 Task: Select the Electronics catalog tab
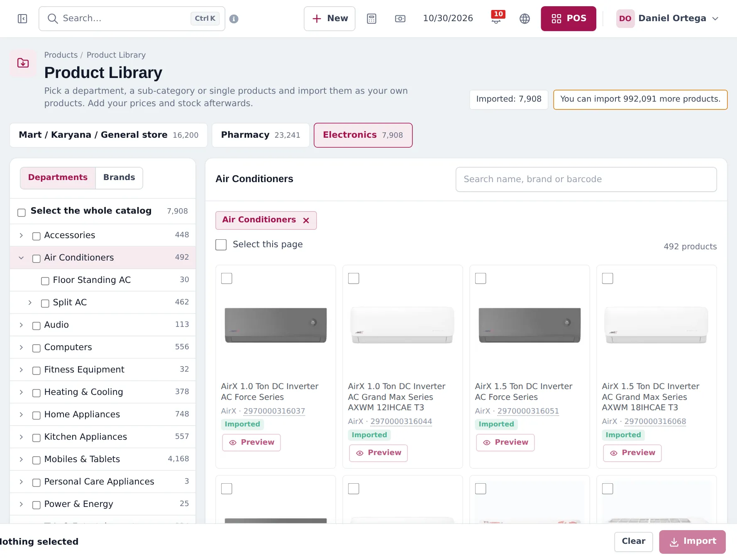click(x=363, y=135)
